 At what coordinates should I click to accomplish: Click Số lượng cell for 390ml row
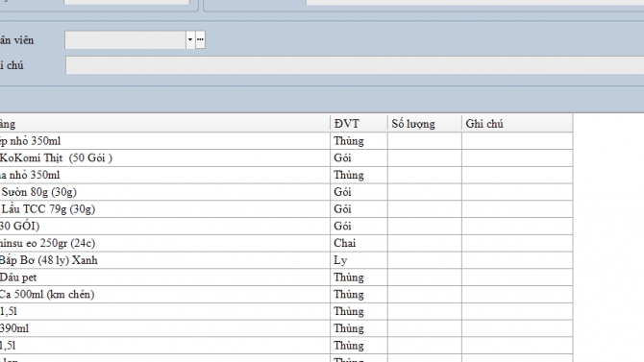click(425, 328)
